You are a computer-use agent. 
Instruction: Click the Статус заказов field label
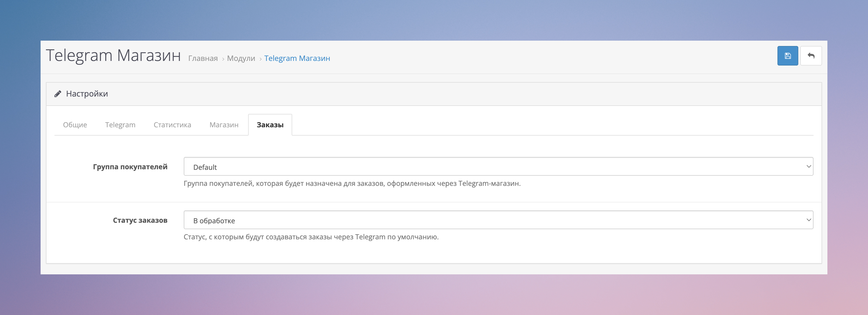(140, 220)
